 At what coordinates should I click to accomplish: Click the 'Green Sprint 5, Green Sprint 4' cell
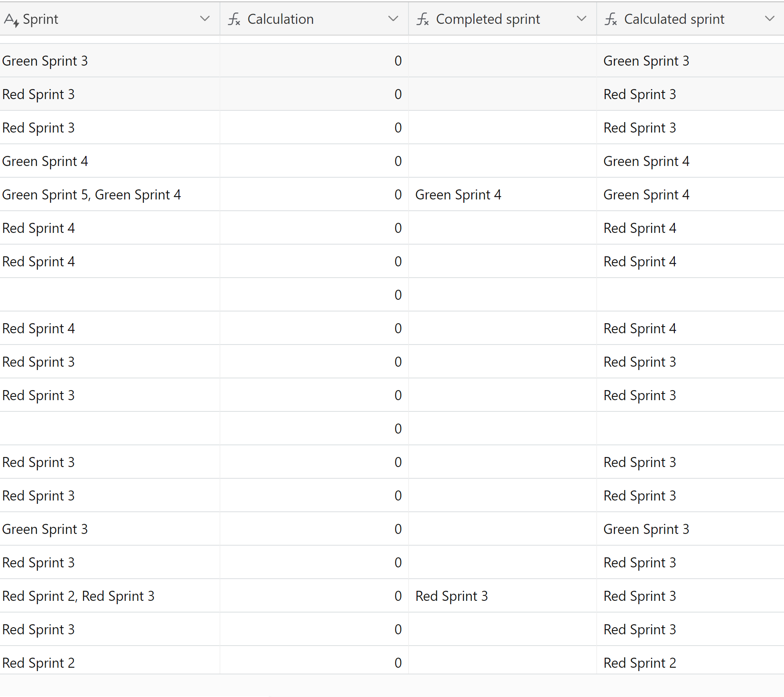[x=110, y=194]
